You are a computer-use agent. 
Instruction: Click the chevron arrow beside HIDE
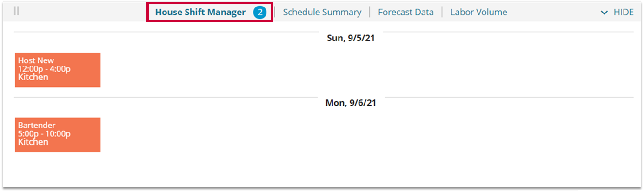pyautogui.click(x=604, y=13)
